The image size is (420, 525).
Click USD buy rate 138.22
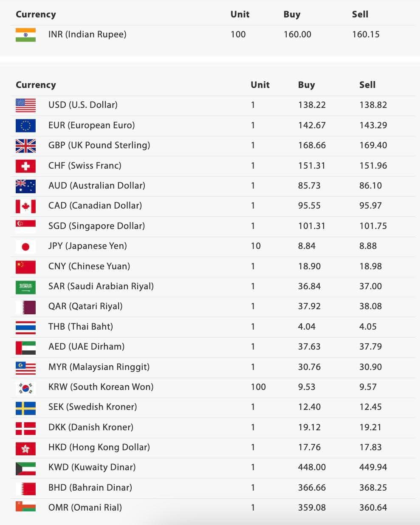pyautogui.click(x=312, y=105)
